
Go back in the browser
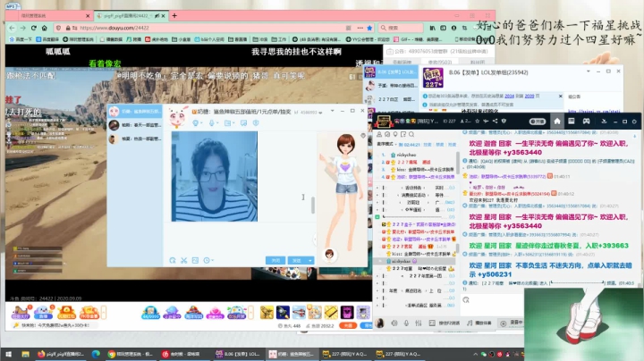pos(13,28)
